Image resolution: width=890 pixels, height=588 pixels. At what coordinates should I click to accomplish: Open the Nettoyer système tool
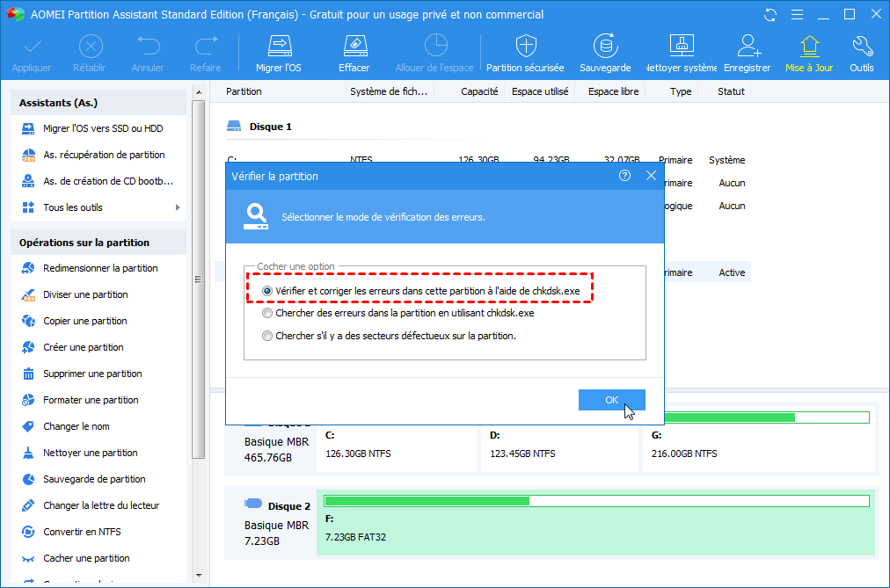(681, 54)
